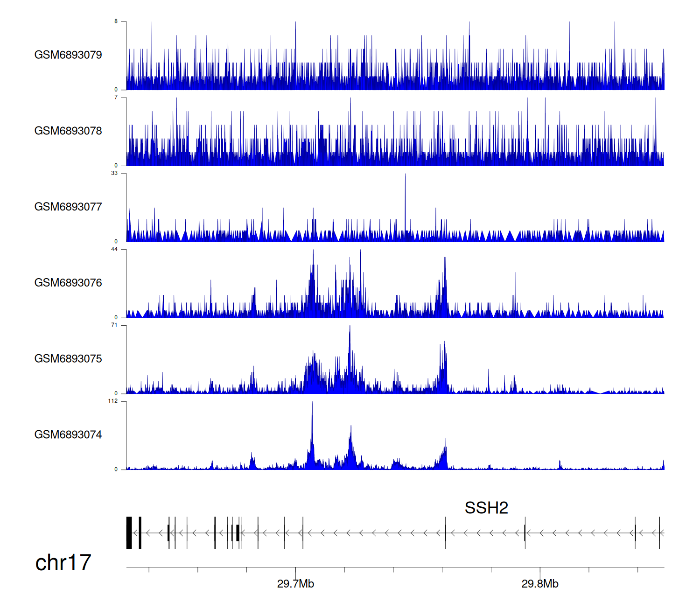
Task: Select the 29.7Mb axis position label
Action: [x=295, y=584]
